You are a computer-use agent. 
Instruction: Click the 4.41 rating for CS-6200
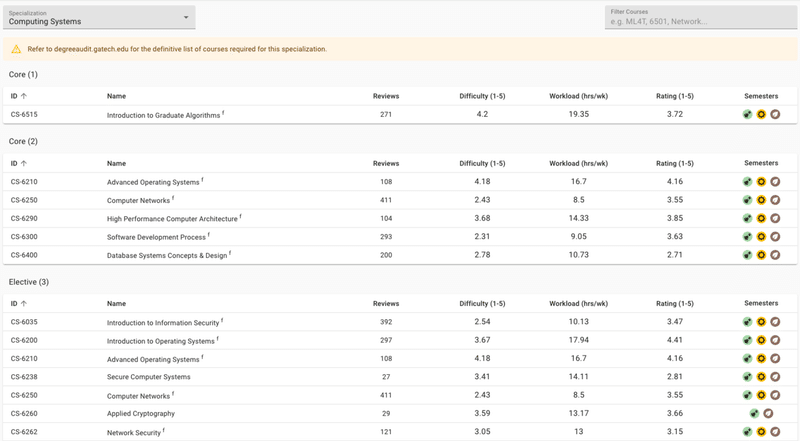click(x=674, y=340)
